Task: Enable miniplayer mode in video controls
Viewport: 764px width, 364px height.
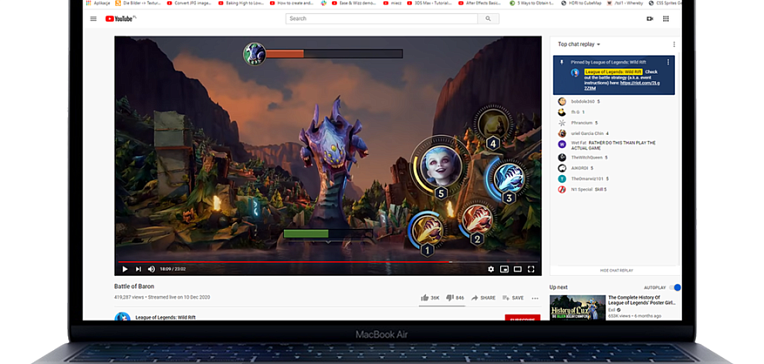Action: coord(504,269)
